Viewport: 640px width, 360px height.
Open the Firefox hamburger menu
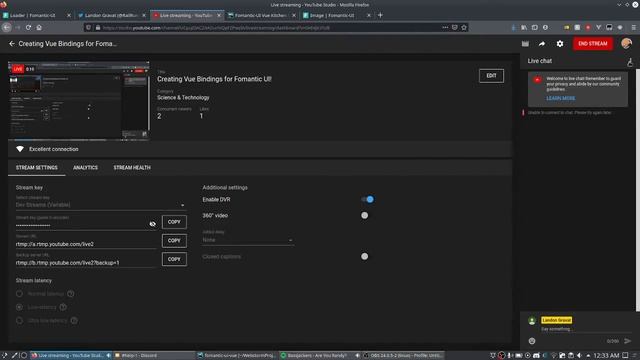pos(633,27)
